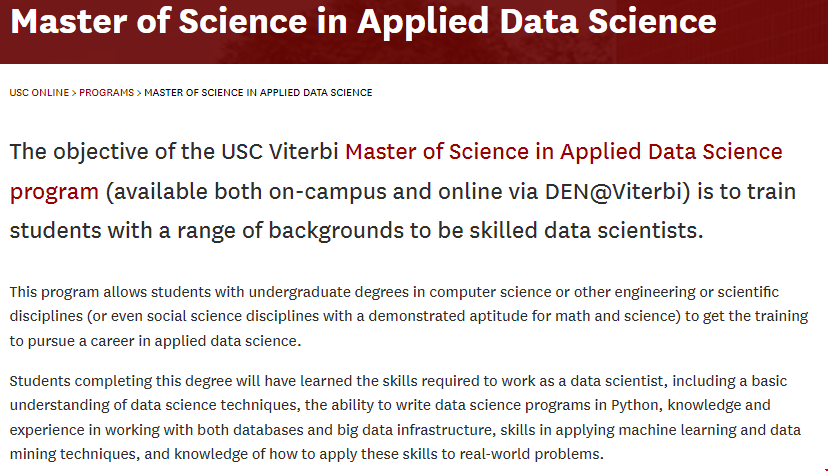The height and width of the screenshot is (471, 828).
Task: Click the phrase 'machine learning'
Action: (x=615, y=428)
